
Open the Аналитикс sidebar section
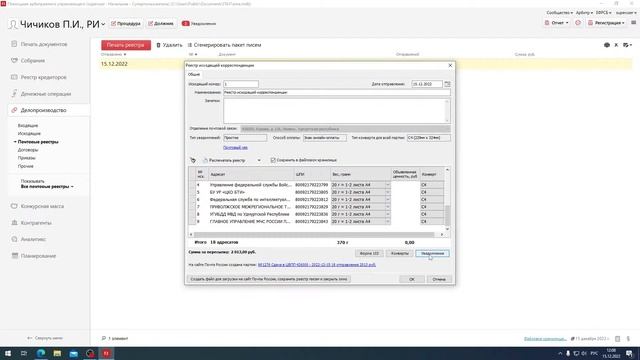click(33, 239)
